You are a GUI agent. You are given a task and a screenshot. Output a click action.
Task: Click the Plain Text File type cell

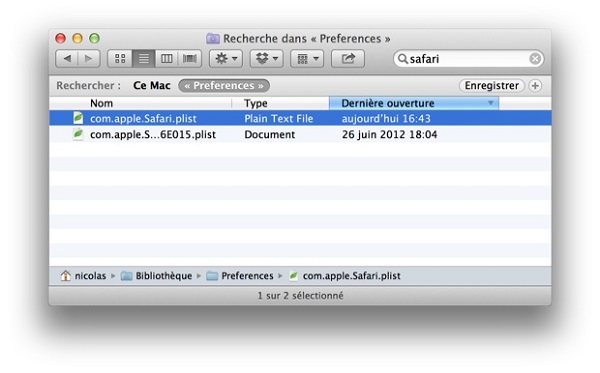[x=279, y=119]
